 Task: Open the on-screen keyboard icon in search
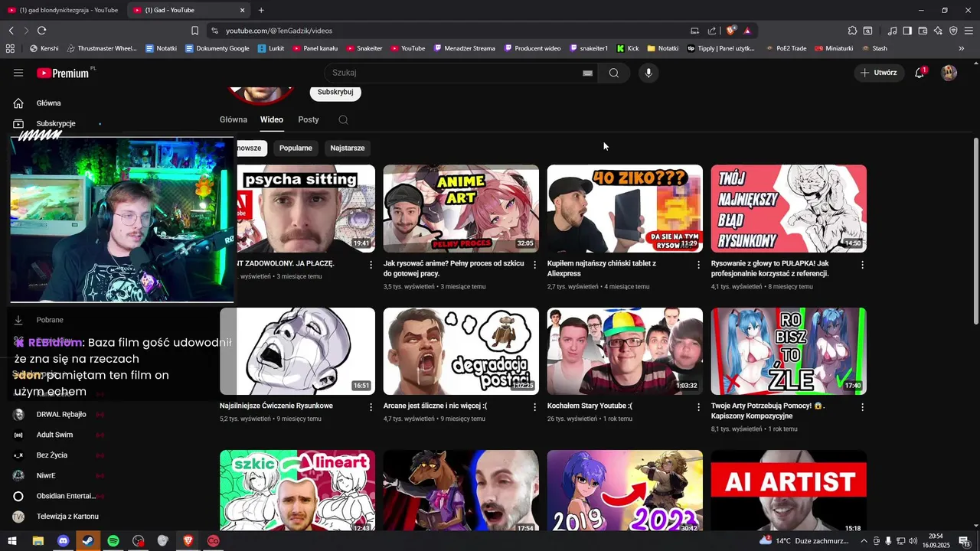point(587,73)
